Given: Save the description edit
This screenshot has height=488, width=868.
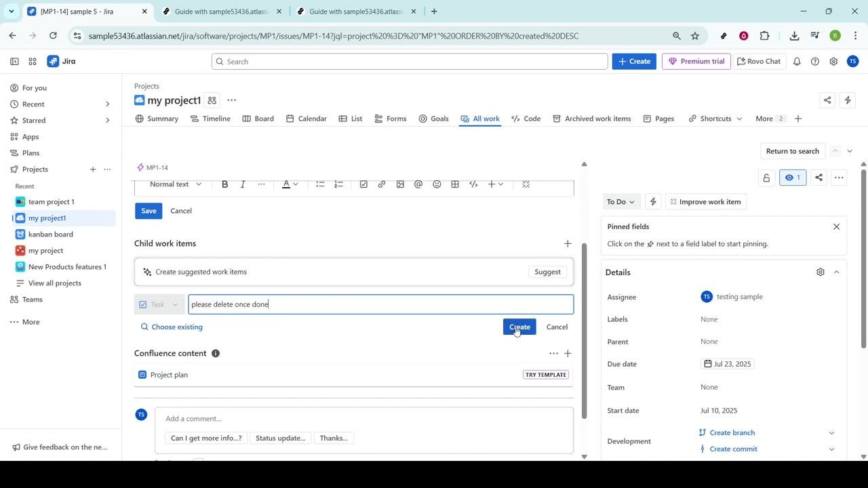Looking at the screenshot, I should coord(149,211).
